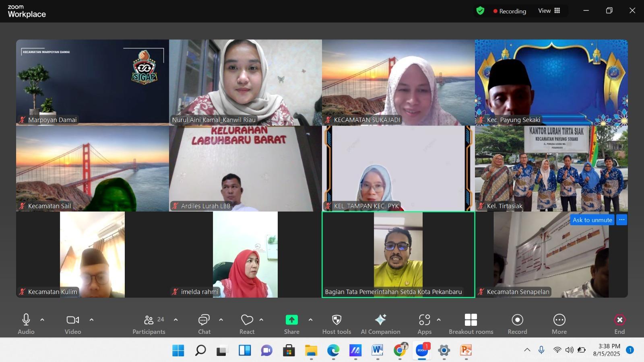Toggle the Video camera on or off

pyautogui.click(x=73, y=320)
